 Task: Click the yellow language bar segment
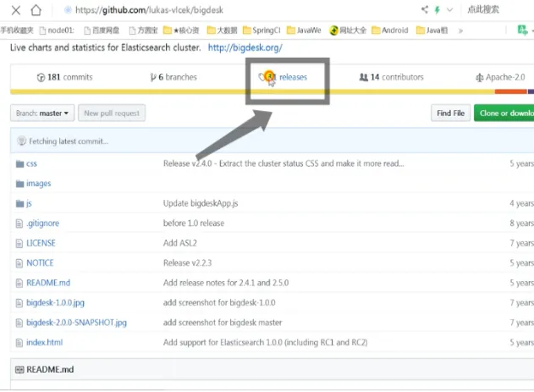tap(252, 91)
